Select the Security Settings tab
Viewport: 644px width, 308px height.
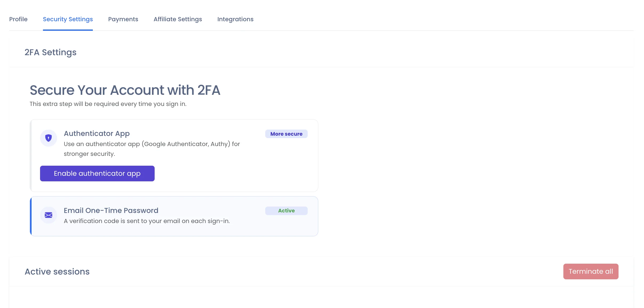[x=68, y=19]
